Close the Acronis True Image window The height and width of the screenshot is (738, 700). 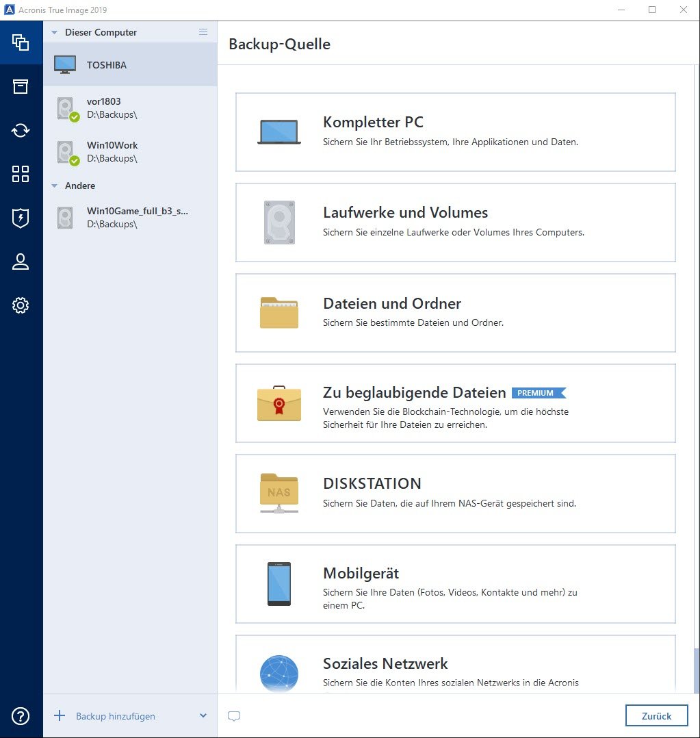pyautogui.click(x=684, y=10)
